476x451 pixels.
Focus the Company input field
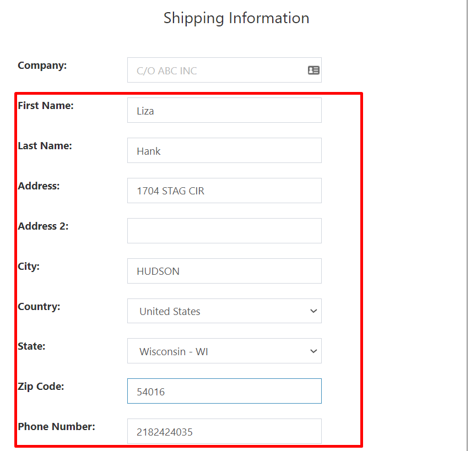coord(218,70)
